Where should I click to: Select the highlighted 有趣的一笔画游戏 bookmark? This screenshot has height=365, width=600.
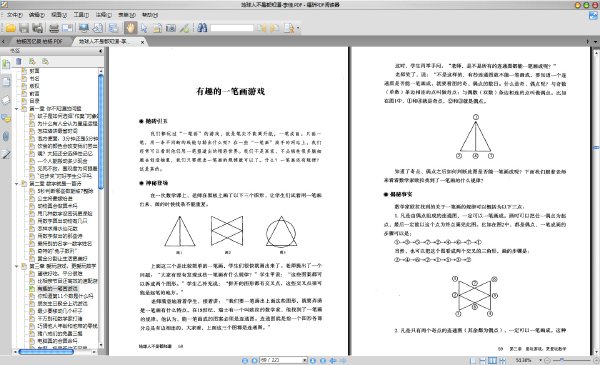pyautogui.click(x=58, y=288)
